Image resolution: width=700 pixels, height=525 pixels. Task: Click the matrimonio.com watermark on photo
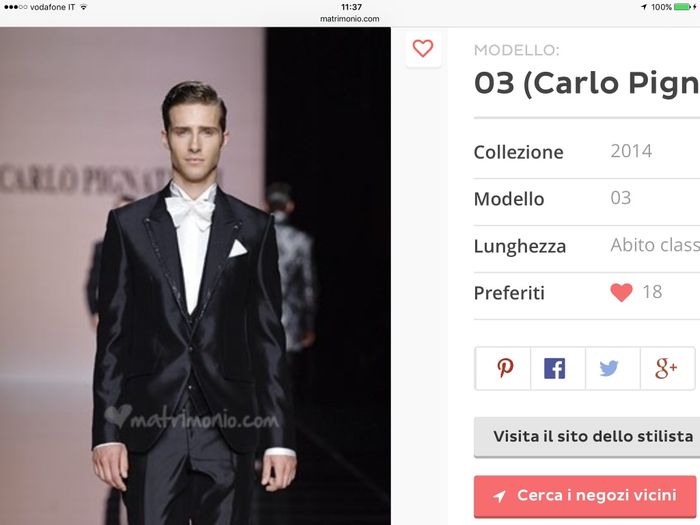pos(192,418)
